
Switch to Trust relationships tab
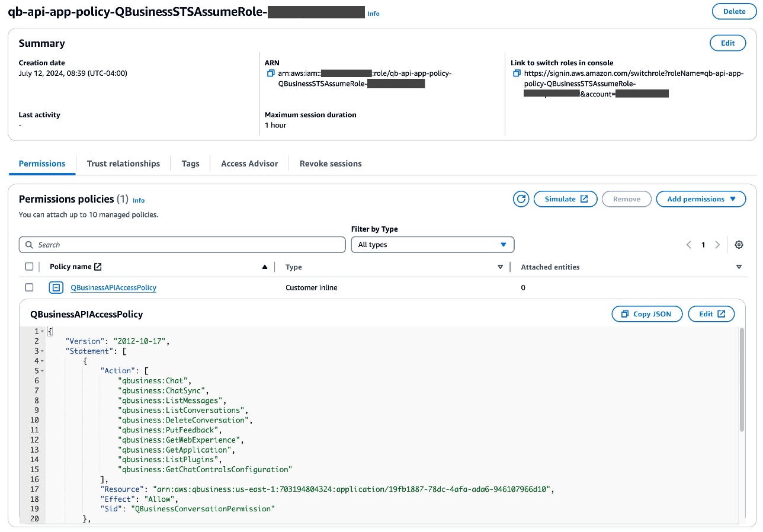123,164
